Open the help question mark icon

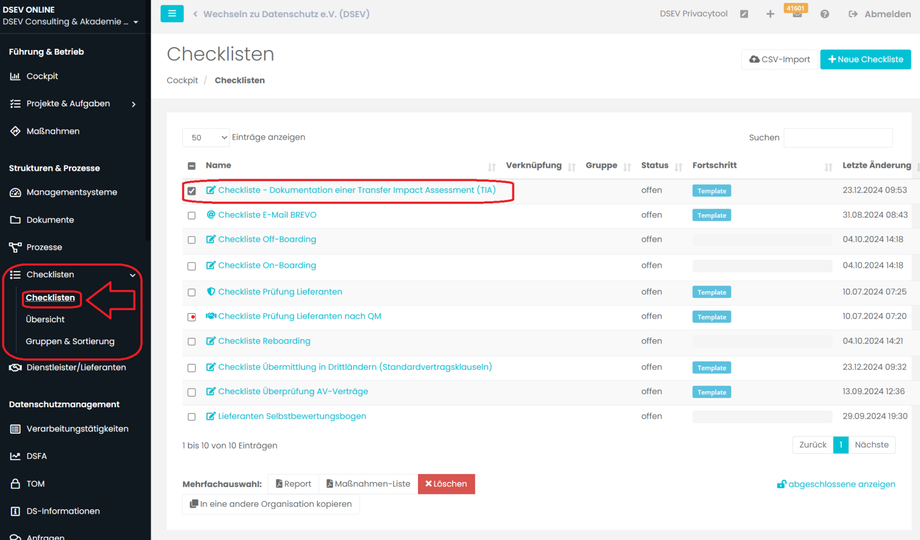click(824, 14)
